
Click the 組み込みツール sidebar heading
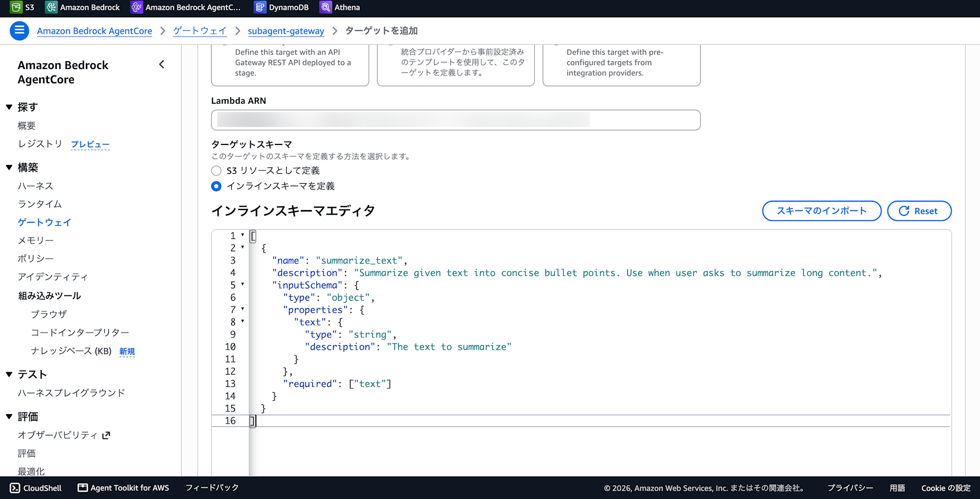click(x=49, y=296)
